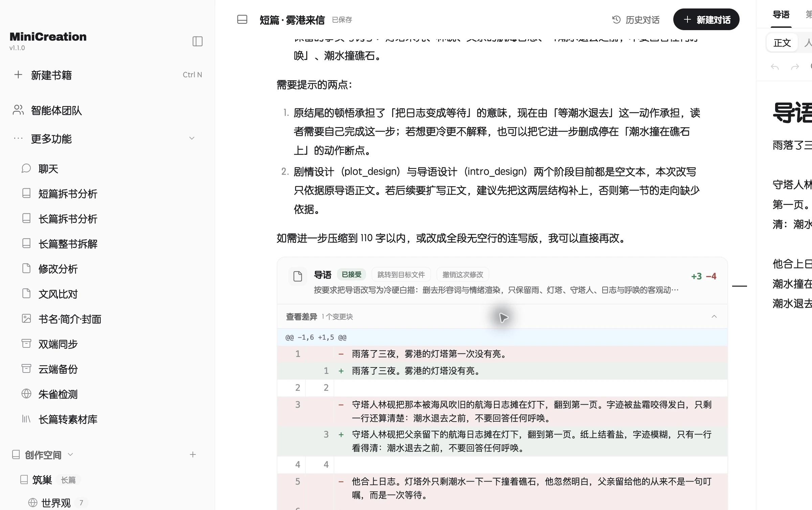Viewport: 812px width, 510px height.
Task: Open 长篇拆书分析 book icon
Action: point(26,218)
